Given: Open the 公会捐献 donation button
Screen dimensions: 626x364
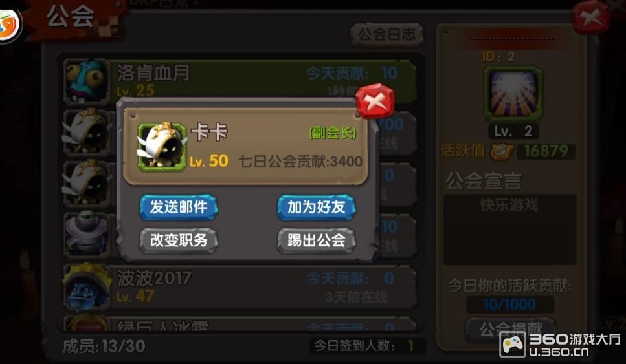Looking at the screenshot, I should pos(510,329).
